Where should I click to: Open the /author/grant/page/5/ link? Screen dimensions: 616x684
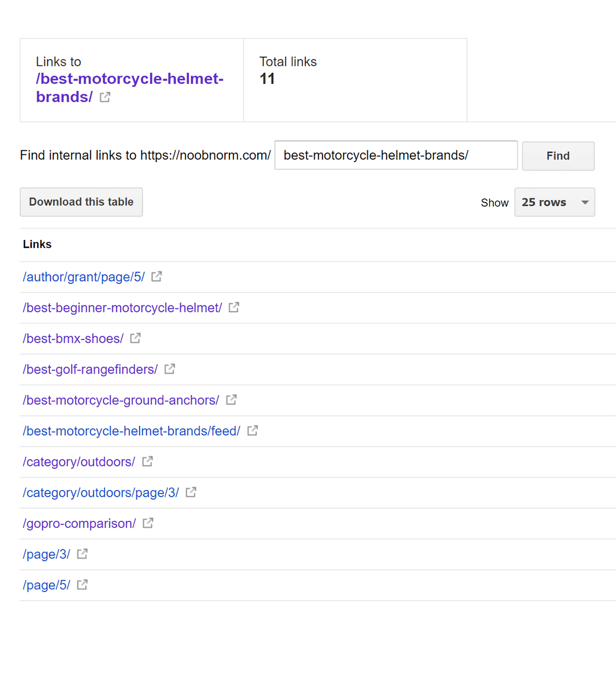pos(84,277)
